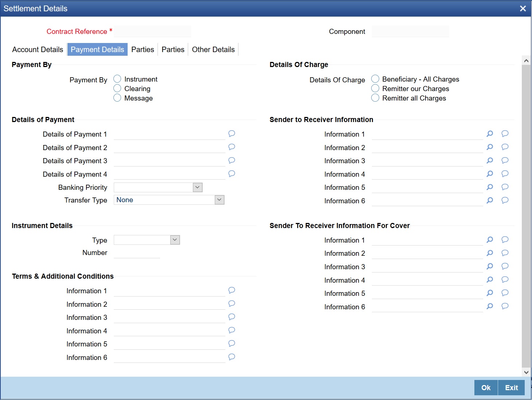The width and height of the screenshot is (532, 400).
Task: Open comment bubble for Terms Information 5
Action: [x=232, y=344]
